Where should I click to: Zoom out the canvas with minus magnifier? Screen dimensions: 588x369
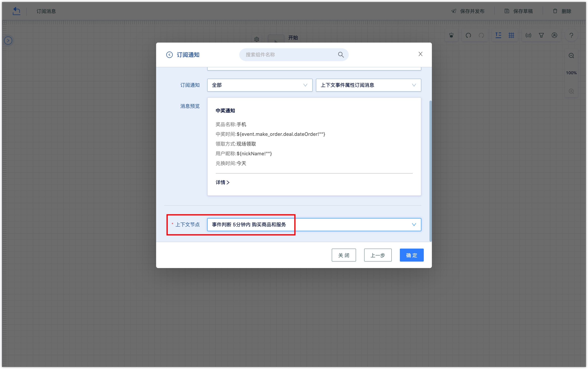(x=571, y=56)
